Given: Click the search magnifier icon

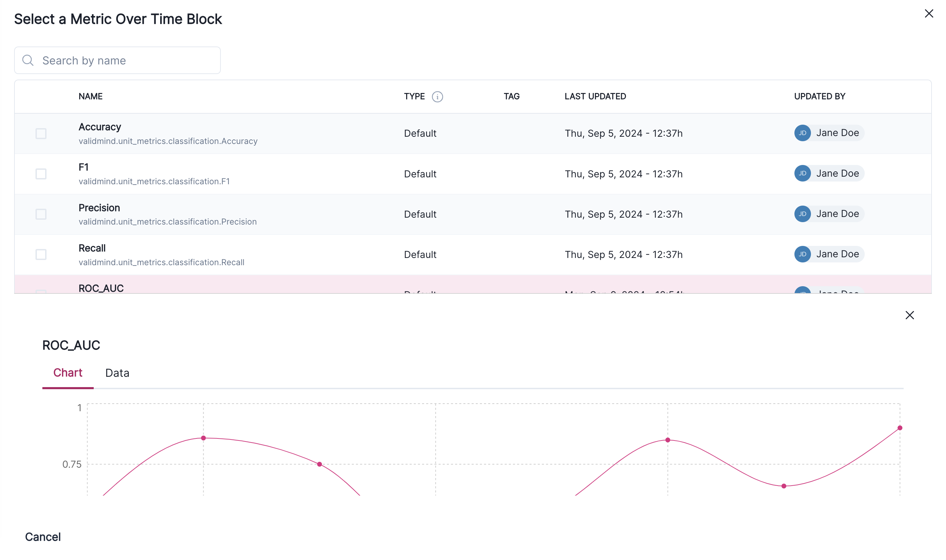Looking at the screenshot, I should coord(28,60).
